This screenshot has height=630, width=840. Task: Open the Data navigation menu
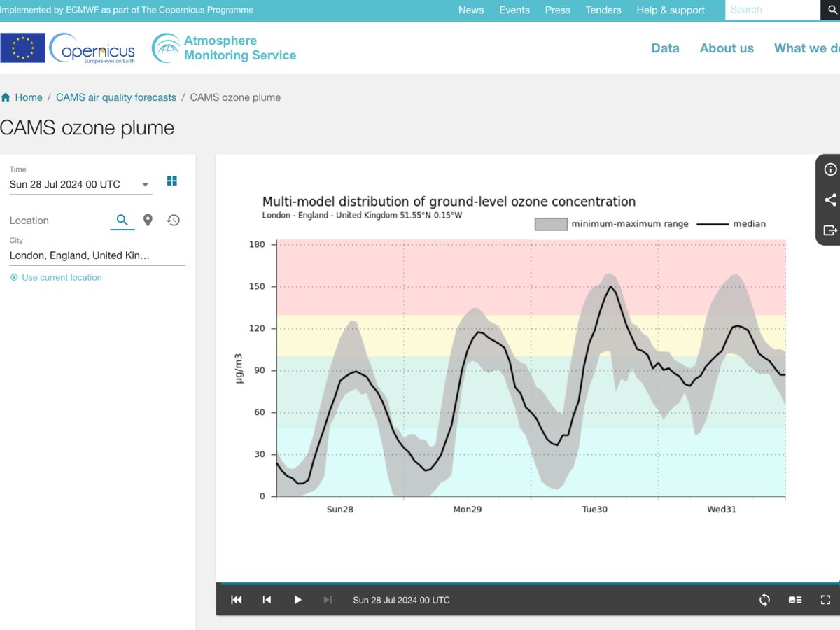[665, 48]
